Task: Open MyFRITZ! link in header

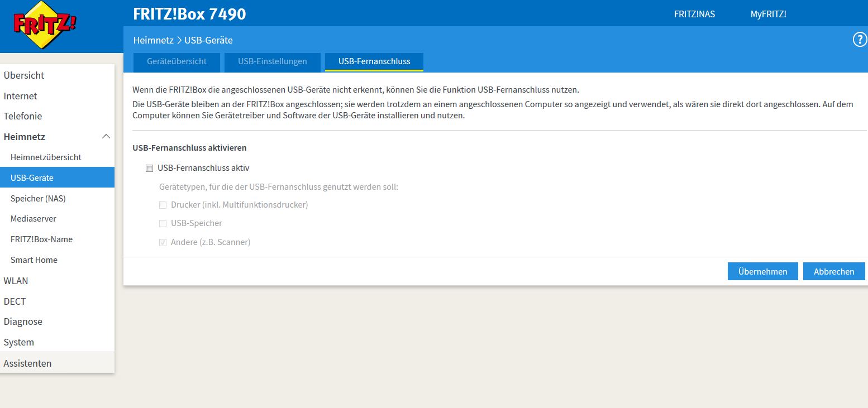Action: tap(768, 15)
